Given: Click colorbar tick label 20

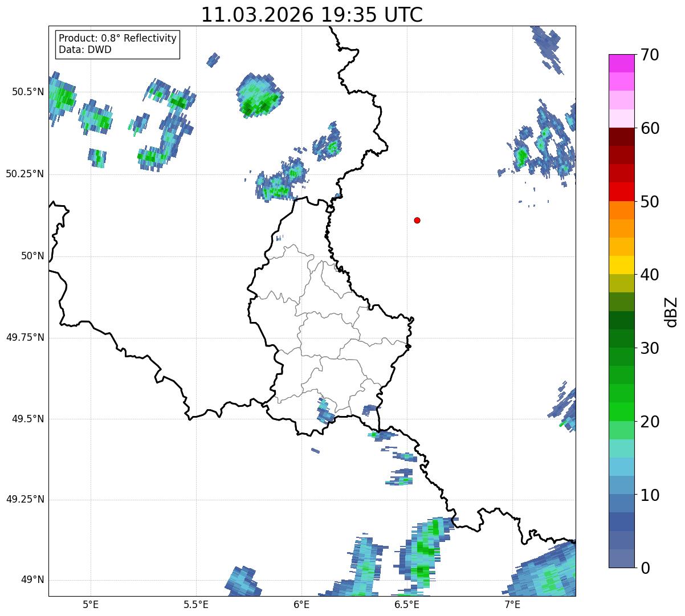Looking at the screenshot, I should click(650, 422).
